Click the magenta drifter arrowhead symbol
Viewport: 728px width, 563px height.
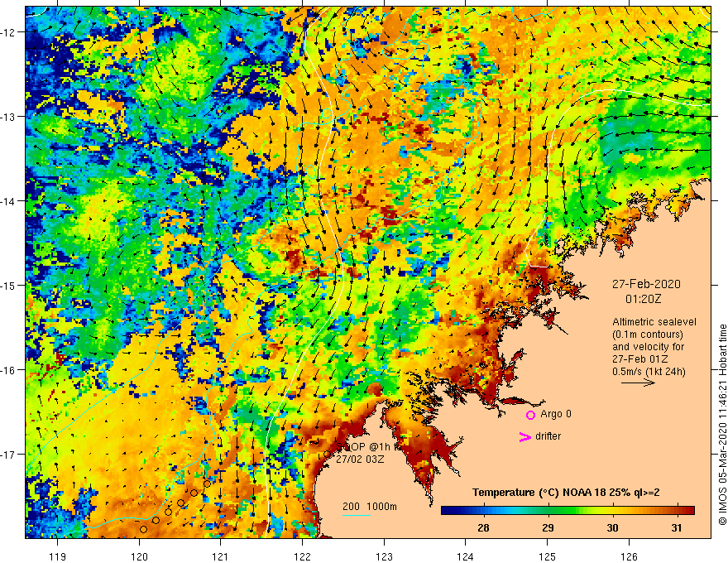tap(524, 436)
